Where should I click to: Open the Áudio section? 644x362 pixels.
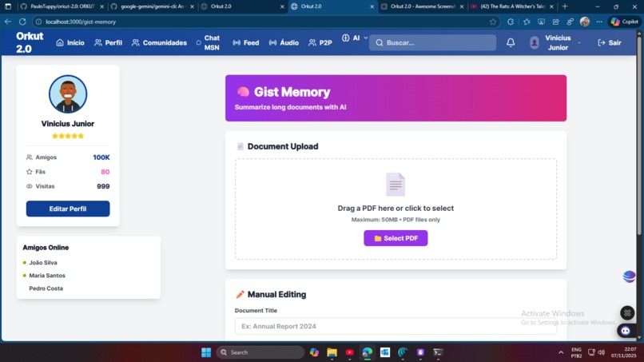tap(284, 42)
